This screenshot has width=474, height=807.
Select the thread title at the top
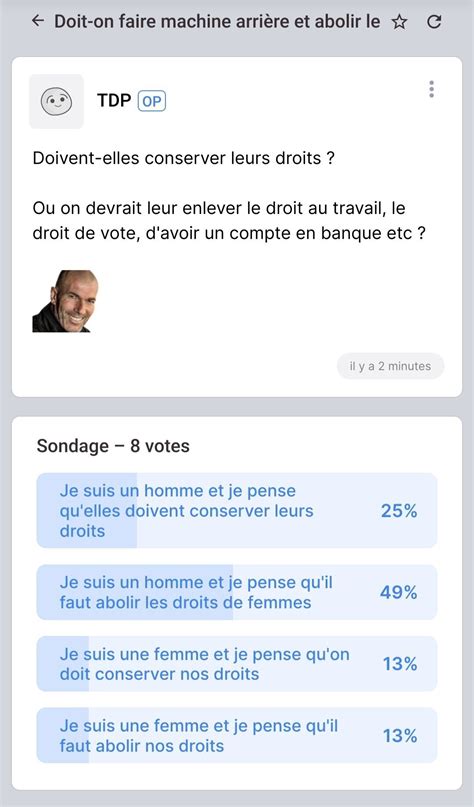point(217,22)
